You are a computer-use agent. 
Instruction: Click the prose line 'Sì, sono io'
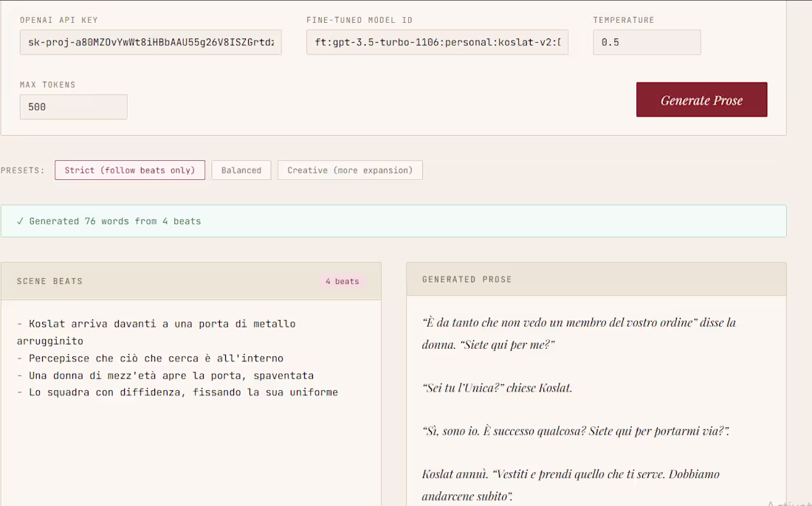tap(576, 431)
